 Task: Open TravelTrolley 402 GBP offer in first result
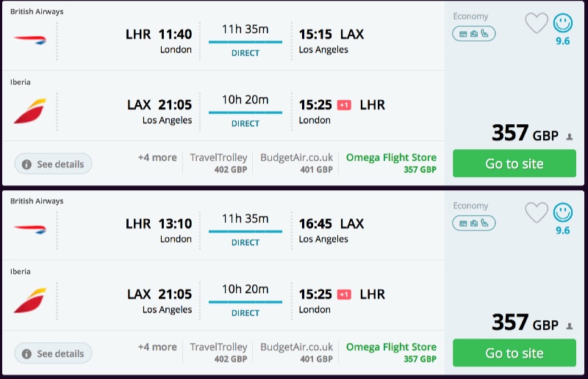[218, 163]
